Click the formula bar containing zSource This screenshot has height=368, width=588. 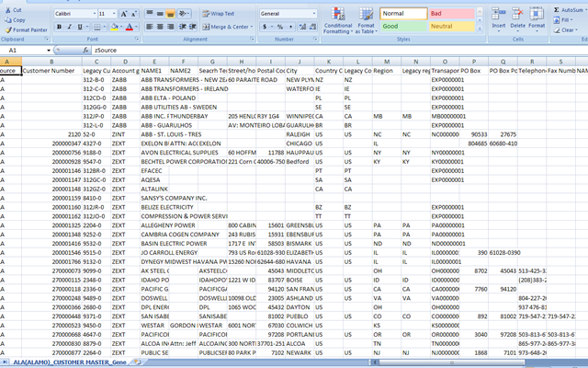click(x=339, y=51)
